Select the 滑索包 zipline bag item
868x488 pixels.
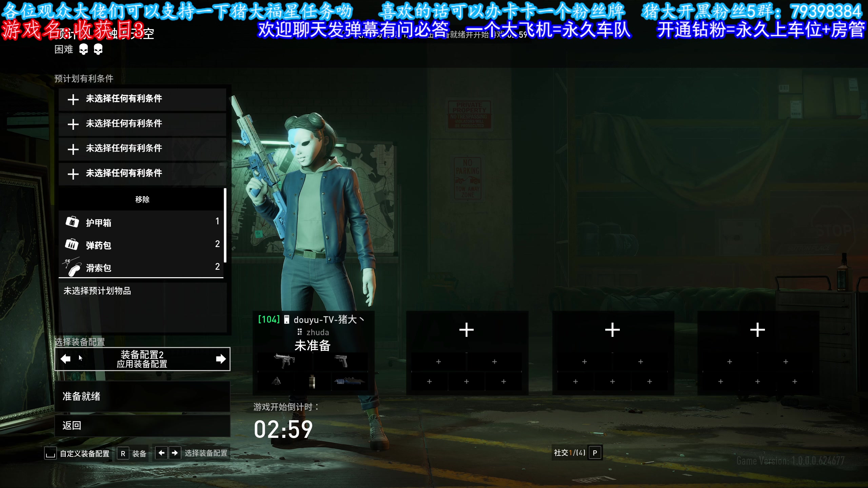141,268
